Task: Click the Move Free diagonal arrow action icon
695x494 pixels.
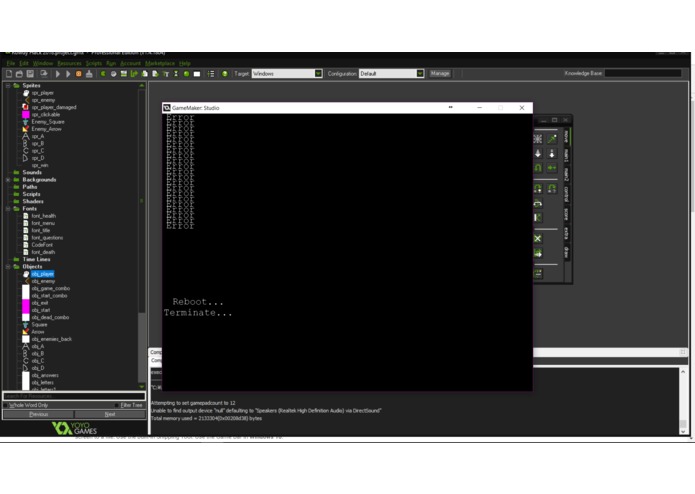Action: coord(552,139)
